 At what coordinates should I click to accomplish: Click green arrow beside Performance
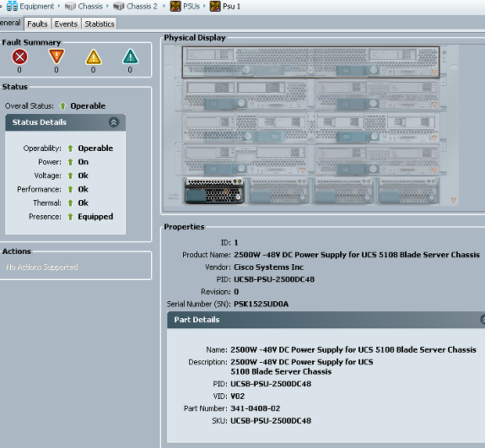point(70,189)
